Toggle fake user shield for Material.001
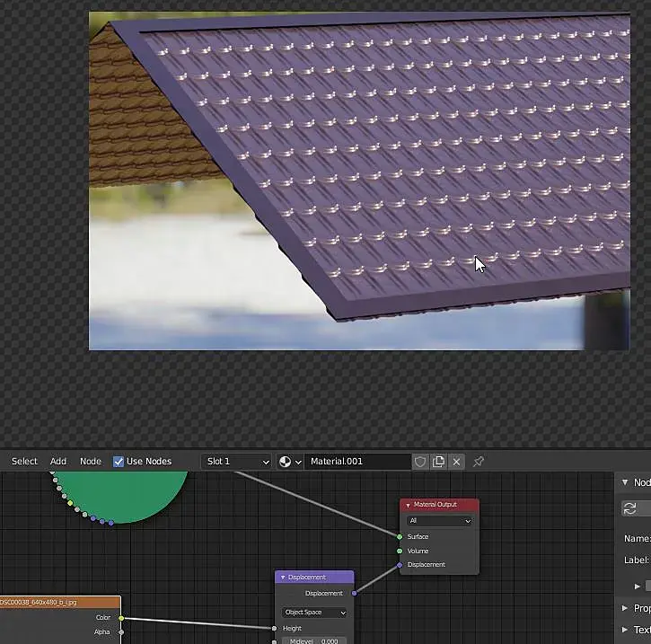Image resolution: width=651 pixels, height=644 pixels. tap(420, 462)
